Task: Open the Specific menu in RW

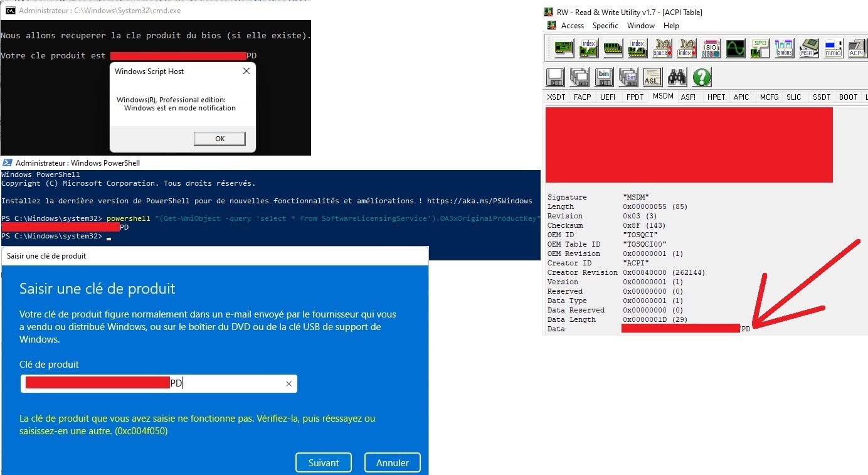Action: coord(605,26)
